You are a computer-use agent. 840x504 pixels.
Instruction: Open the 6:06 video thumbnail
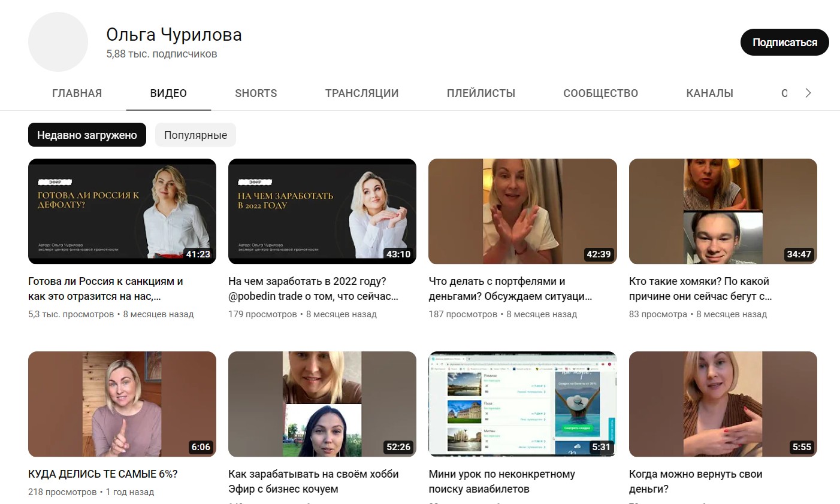pos(122,404)
